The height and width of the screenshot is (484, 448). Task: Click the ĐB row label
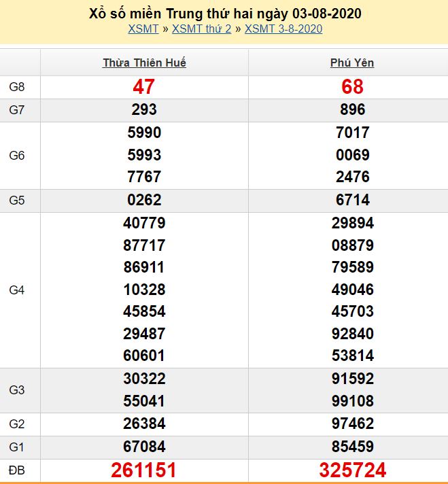pos(17,470)
